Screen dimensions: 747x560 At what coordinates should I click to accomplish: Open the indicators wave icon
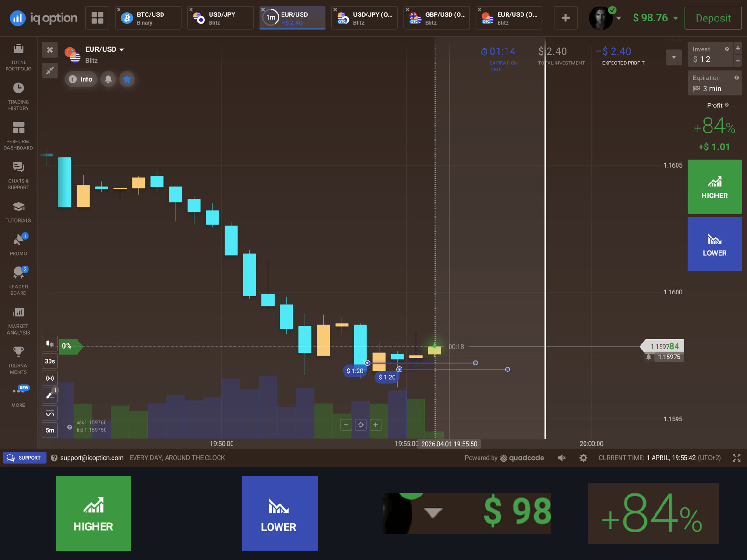coord(50,413)
